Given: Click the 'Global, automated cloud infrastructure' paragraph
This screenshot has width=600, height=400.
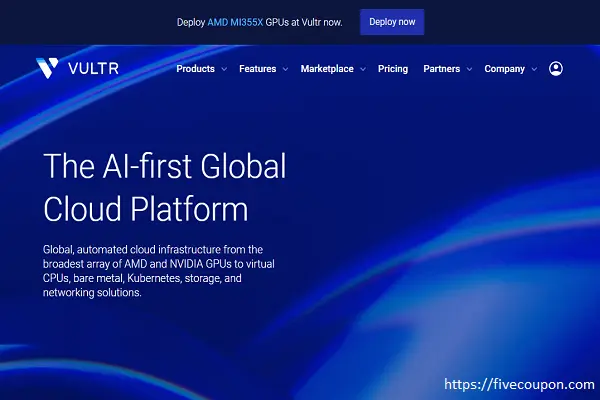Looking at the screenshot, I should point(159,271).
